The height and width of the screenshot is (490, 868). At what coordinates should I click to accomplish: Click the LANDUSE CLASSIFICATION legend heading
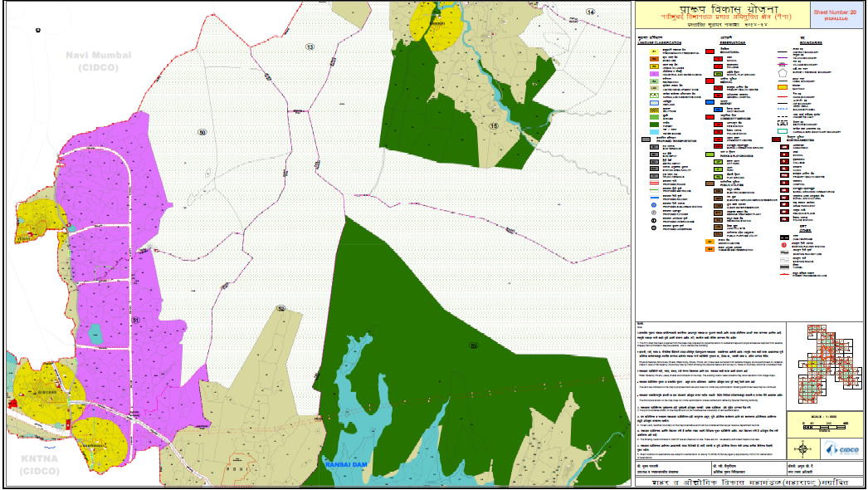pos(660,42)
